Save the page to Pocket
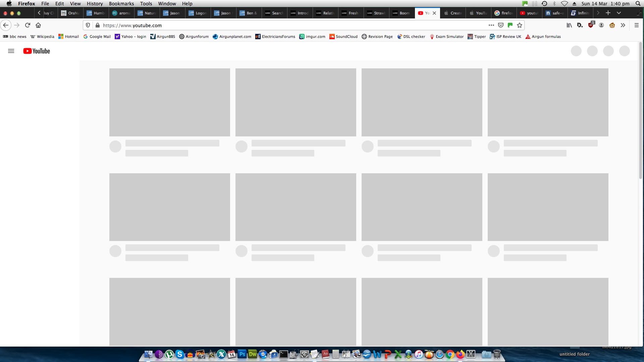The width and height of the screenshot is (644, 362). pos(501,25)
